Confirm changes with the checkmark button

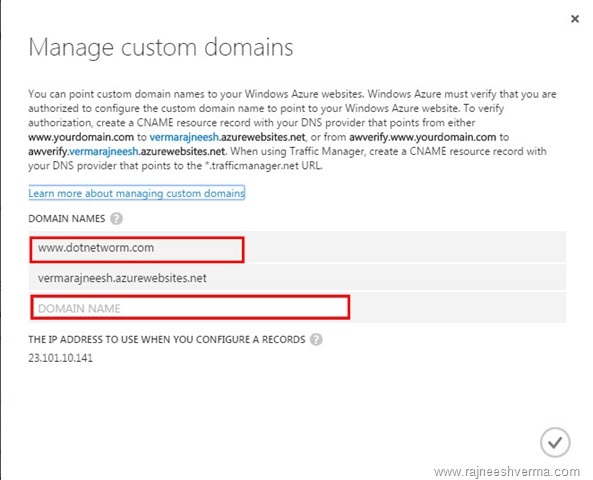coord(555,442)
